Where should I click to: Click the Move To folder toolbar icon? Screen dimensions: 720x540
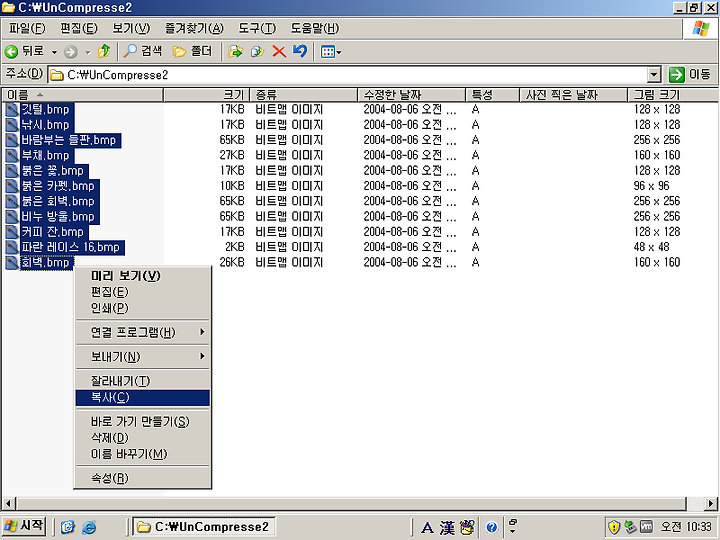point(235,51)
